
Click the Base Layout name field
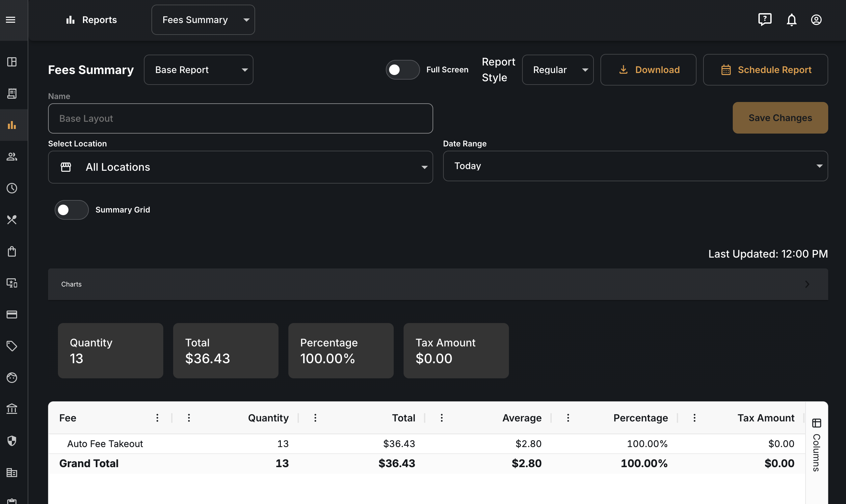click(241, 118)
